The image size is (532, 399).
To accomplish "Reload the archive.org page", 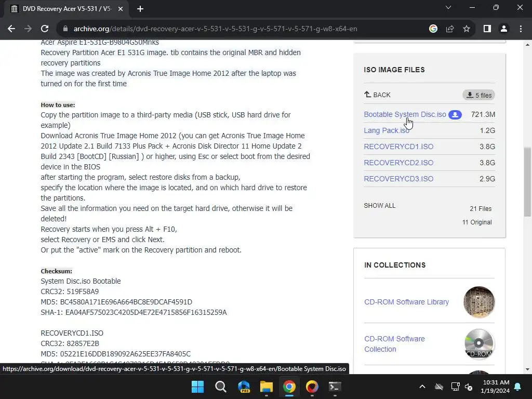I will coord(45,29).
